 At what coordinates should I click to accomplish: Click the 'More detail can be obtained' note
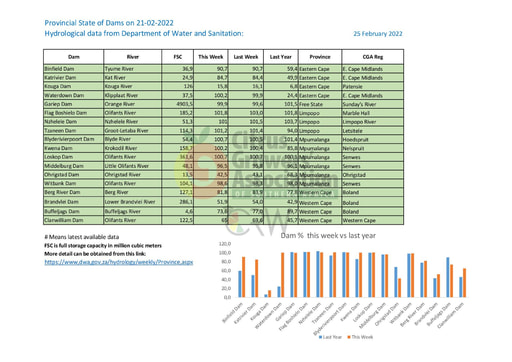(x=95, y=254)
